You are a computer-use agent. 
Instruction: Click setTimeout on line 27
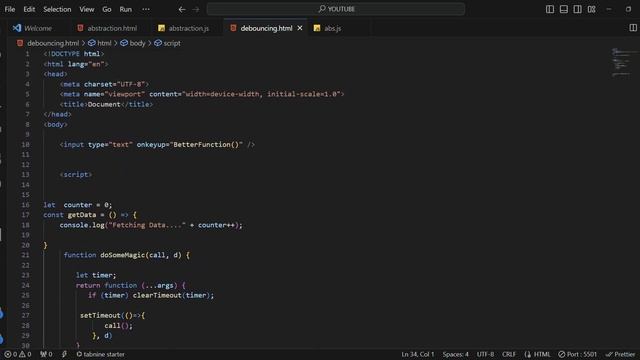100,316
